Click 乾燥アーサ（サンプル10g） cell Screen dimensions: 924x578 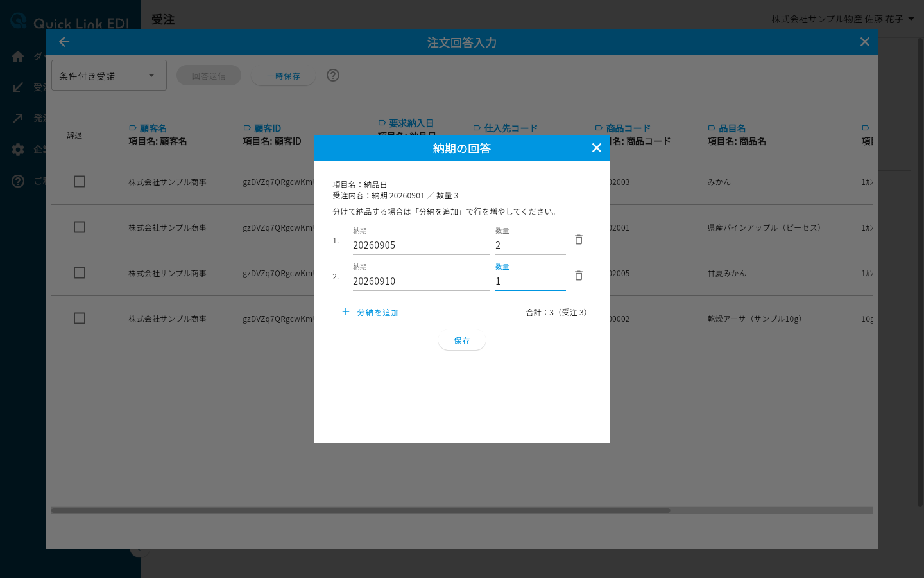[757, 319]
